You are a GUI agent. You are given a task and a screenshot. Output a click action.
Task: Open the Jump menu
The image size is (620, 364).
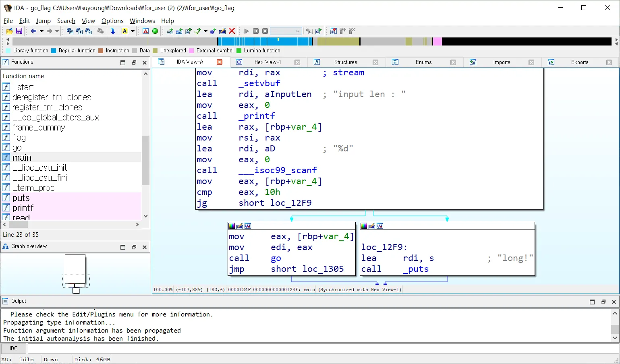tap(43, 21)
